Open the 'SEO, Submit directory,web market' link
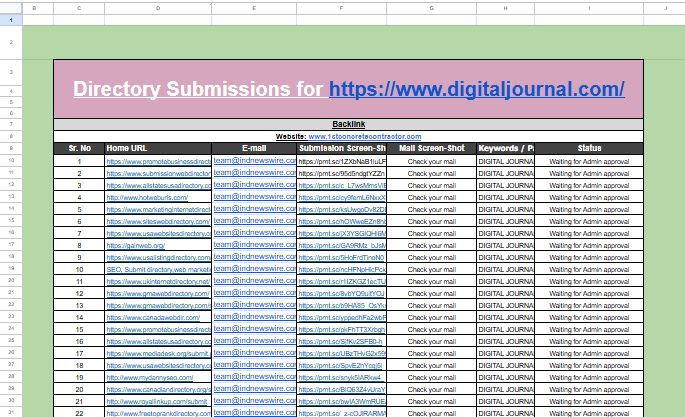The height and width of the screenshot is (417, 685). (158, 270)
